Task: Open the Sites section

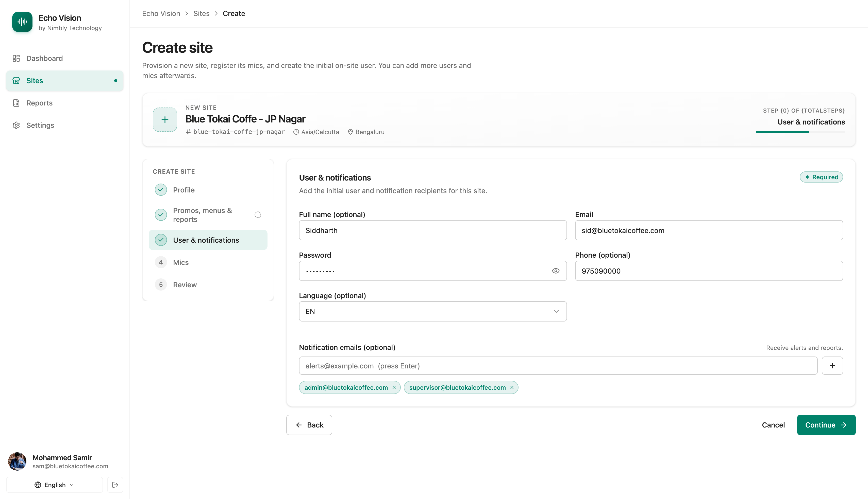Action: (x=64, y=81)
